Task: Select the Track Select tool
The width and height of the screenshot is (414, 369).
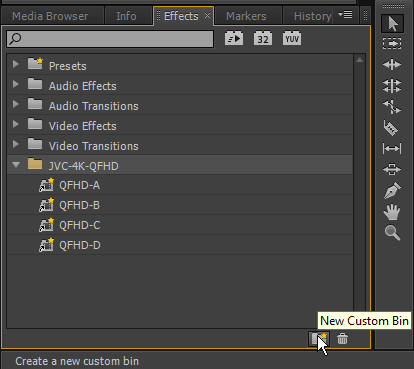Action: coord(392,44)
